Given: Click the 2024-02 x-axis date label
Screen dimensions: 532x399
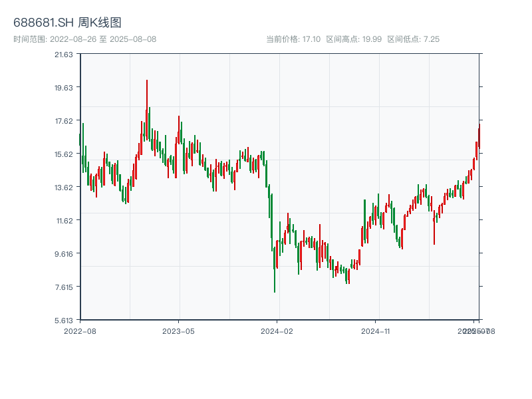Looking at the screenshot, I should point(277,331).
